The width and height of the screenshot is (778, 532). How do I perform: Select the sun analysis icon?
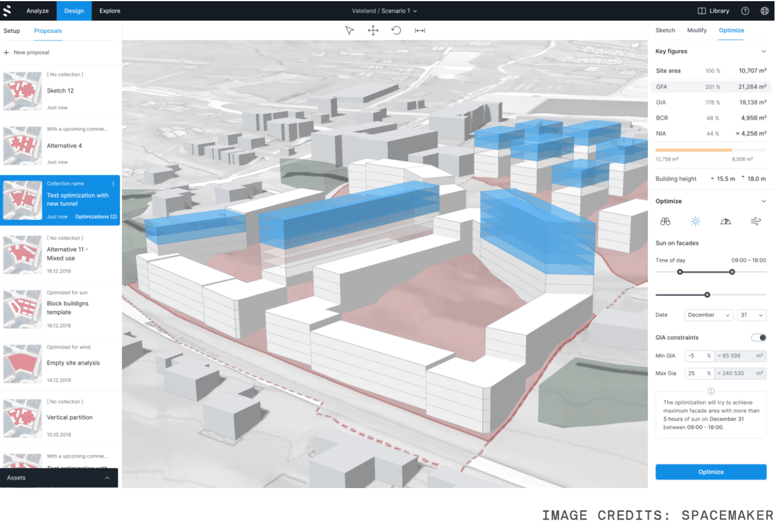tap(695, 221)
